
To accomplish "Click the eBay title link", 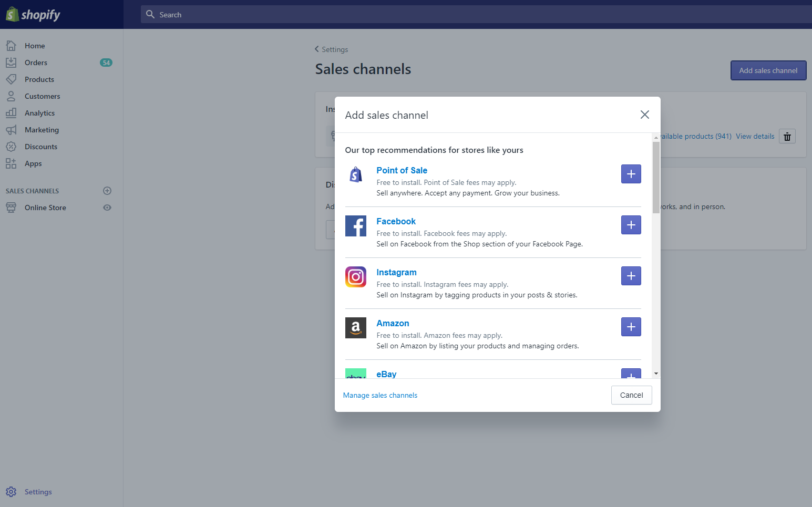I will (x=386, y=374).
